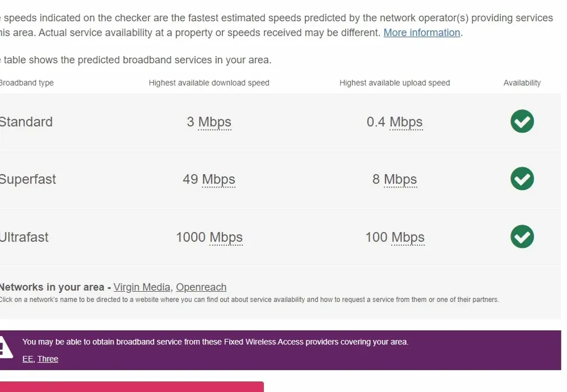Click the Highest available upload speed header
The height and width of the screenshot is (392, 567).
click(x=394, y=82)
